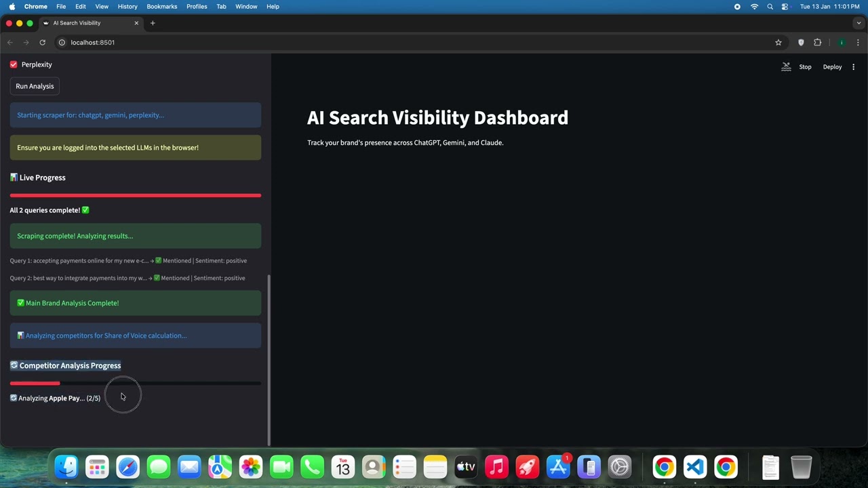Open the Apple menu
The image size is (868, 488).
(12, 6)
